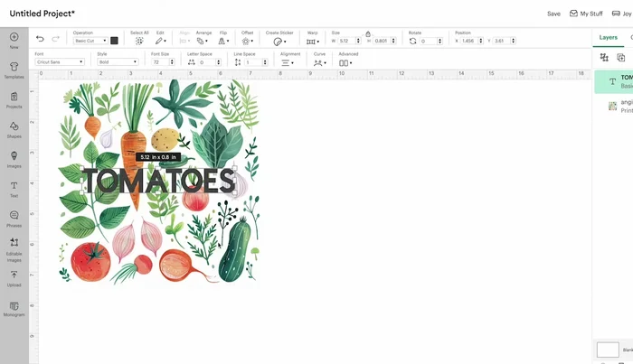Open the Shapes tool

[14, 130]
